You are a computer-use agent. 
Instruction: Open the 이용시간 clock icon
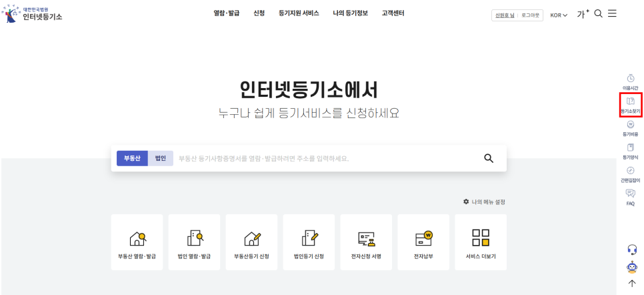[x=630, y=81]
